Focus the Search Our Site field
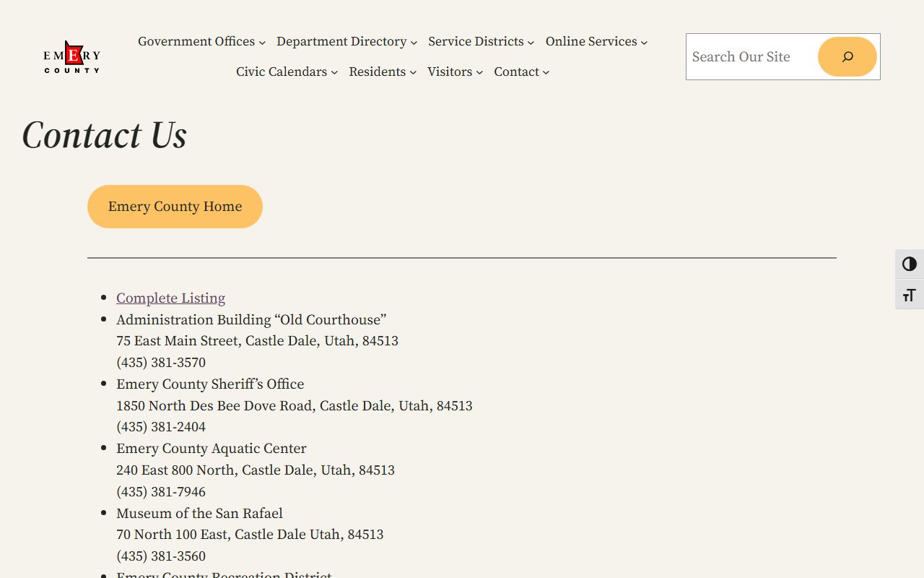The width and height of the screenshot is (924, 578). (751, 57)
